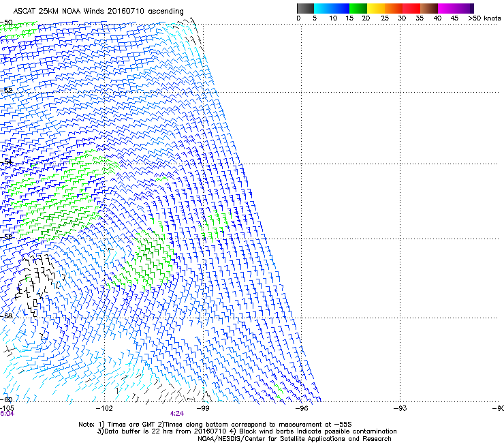Click the '10' legend scale value
The image size is (504, 443).
tap(333, 18)
